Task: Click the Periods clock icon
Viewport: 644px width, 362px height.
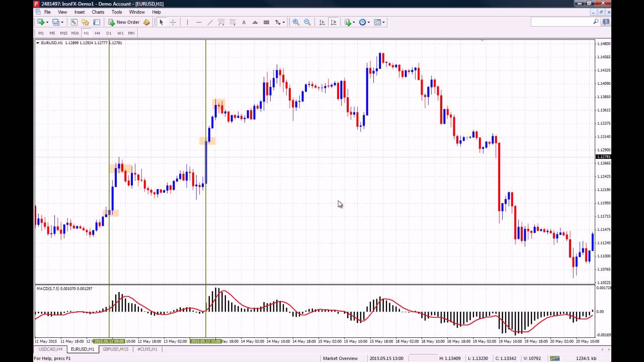Action: [x=362, y=22]
